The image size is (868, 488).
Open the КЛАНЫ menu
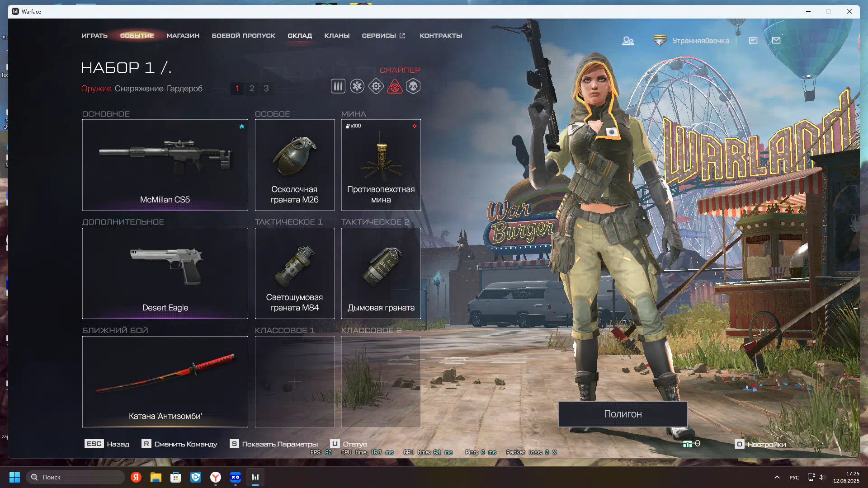(337, 36)
